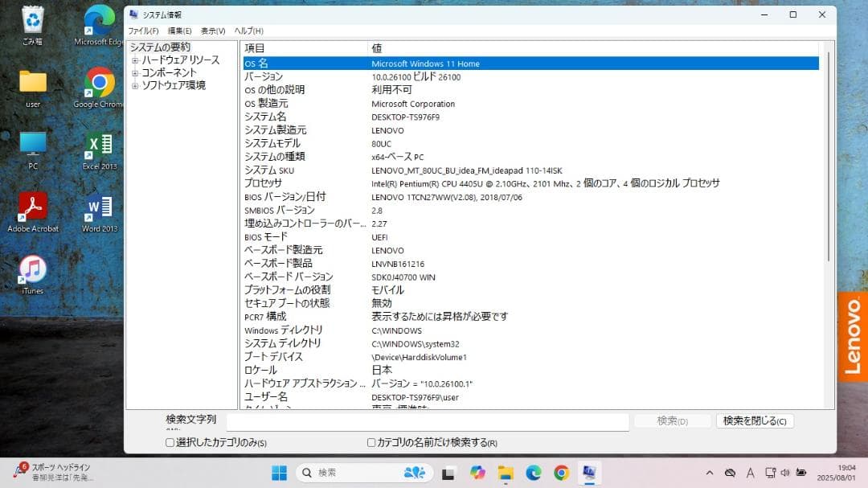Click the taskbar search box
Image resolution: width=868 pixels, height=488 pixels.
point(364,473)
